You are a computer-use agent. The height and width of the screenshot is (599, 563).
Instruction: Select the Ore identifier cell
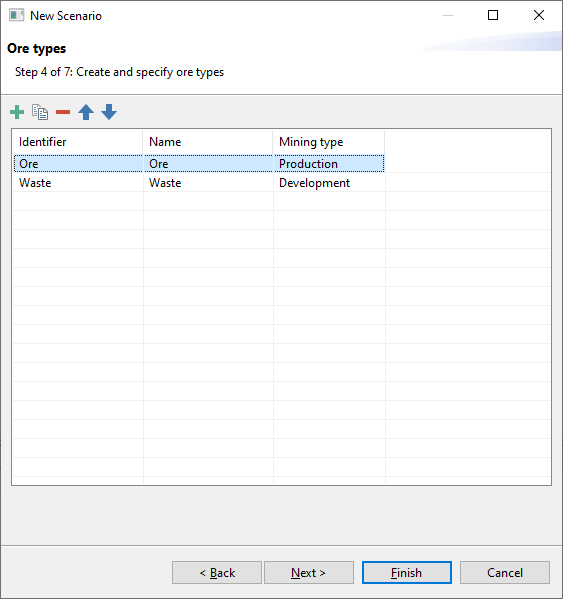click(78, 164)
